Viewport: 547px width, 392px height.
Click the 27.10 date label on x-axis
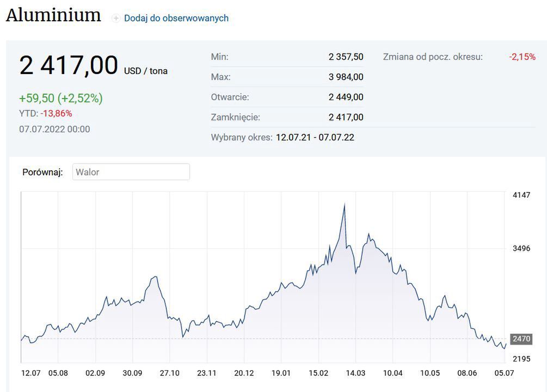169,373
